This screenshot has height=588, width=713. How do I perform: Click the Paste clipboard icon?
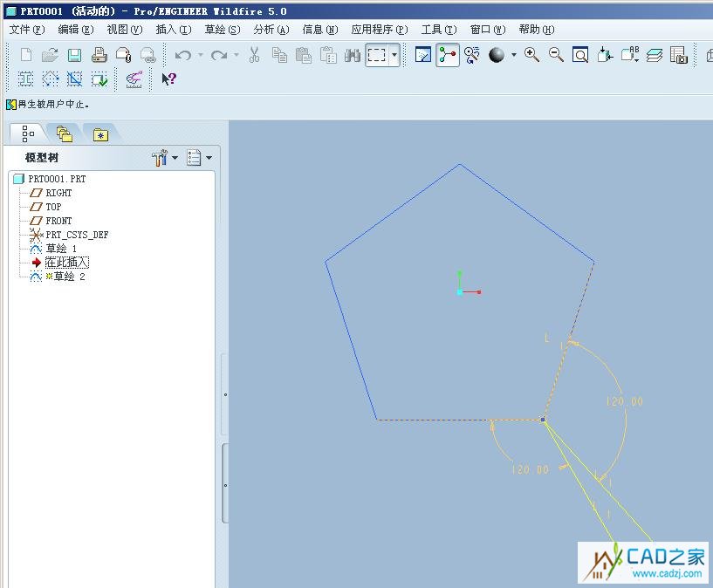coord(304,55)
